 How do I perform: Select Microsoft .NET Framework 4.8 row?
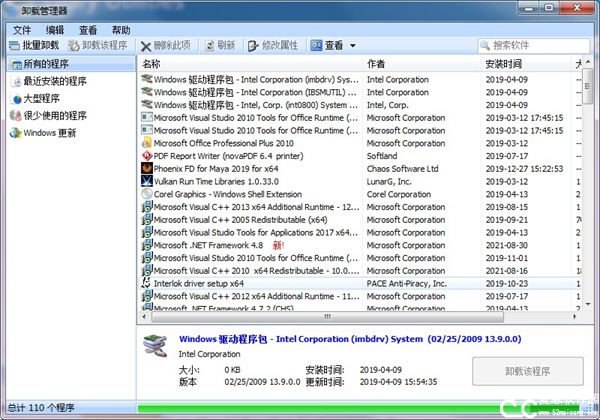click(x=360, y=245)
